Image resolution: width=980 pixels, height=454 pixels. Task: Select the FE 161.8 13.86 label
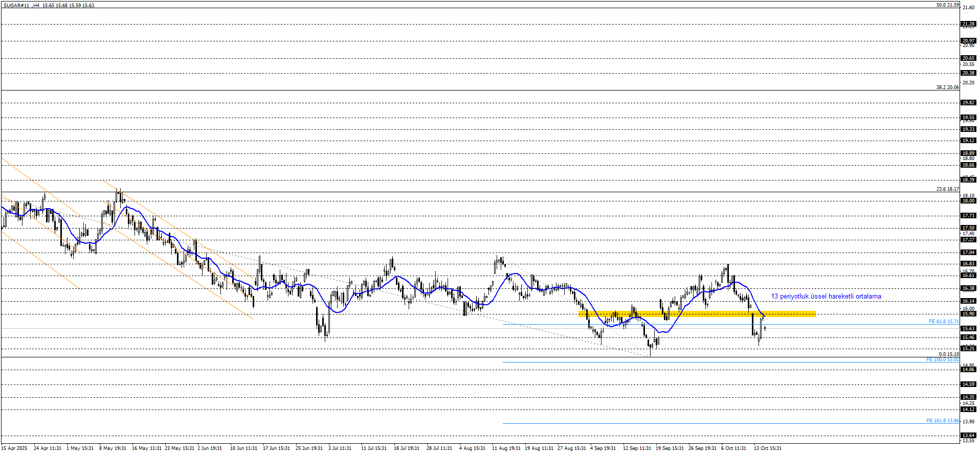tap(942, 421)
